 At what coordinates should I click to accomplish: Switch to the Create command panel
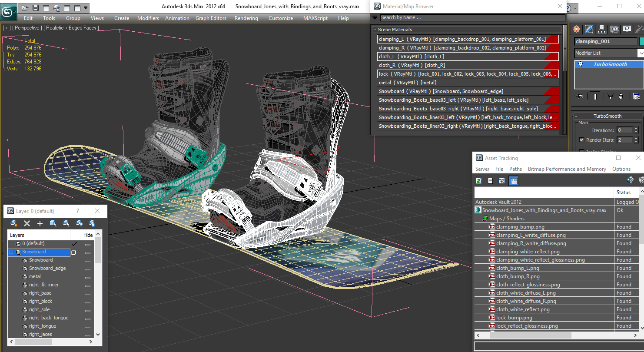click(576, 29)
